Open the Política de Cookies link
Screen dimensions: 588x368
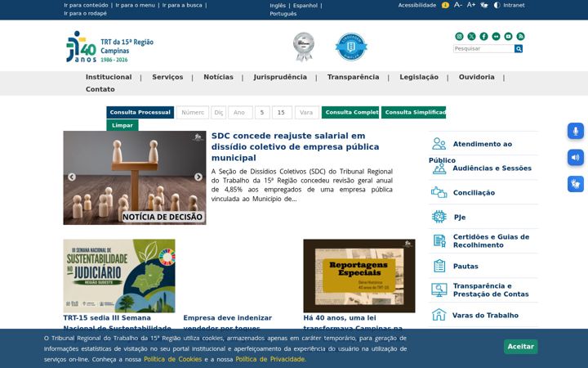[172, 359]
